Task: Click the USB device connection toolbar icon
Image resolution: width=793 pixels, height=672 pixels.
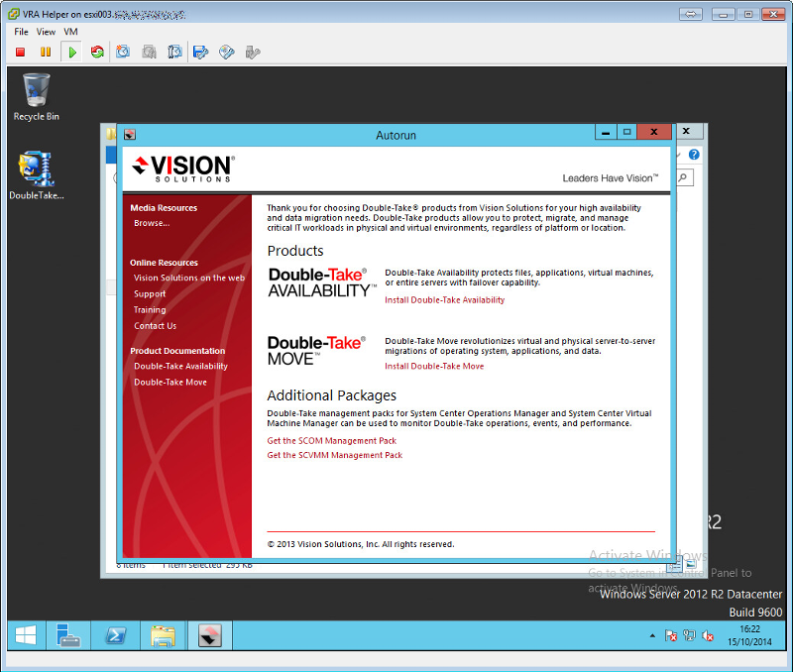Action: pos(253,53)
